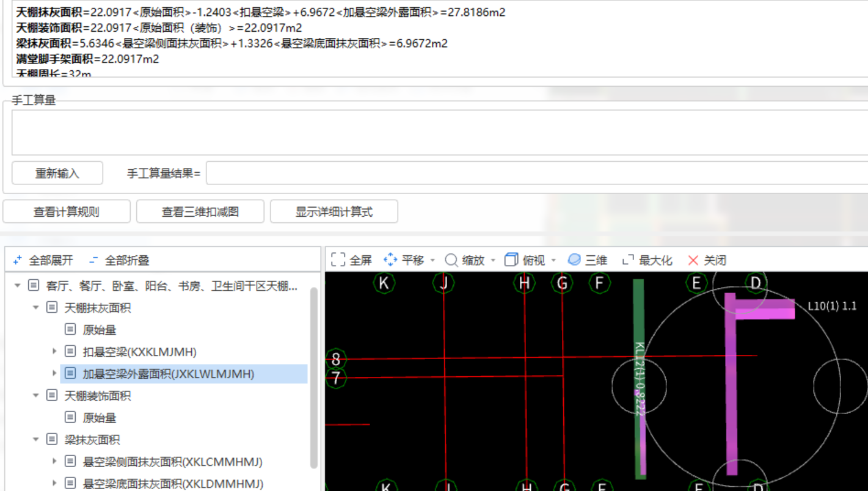Click the 天棚装饰面积=22.0917 formula line
Image resolution: width=868 pixels, height=491 pixels.
click(x=159, y=27)
